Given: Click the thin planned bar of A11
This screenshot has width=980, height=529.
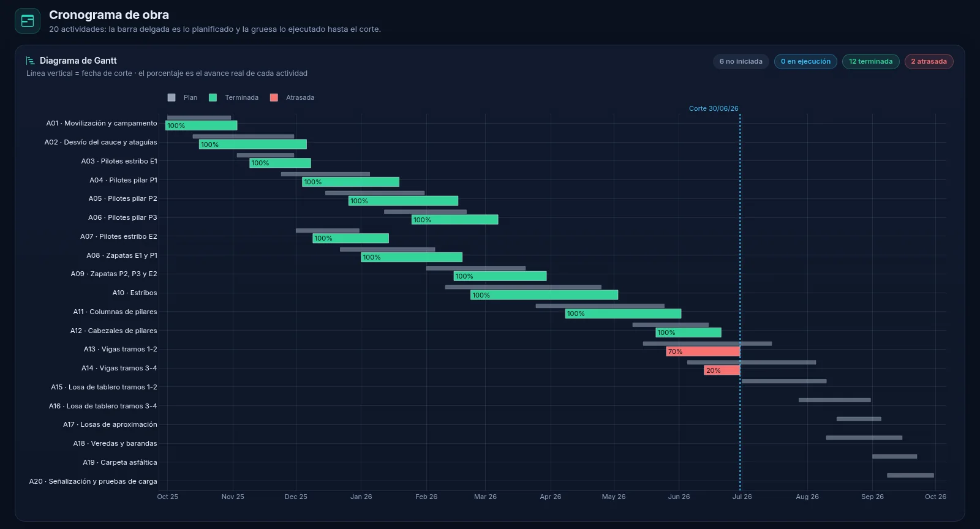Looking at the screenshot, I should coord(600,306).
